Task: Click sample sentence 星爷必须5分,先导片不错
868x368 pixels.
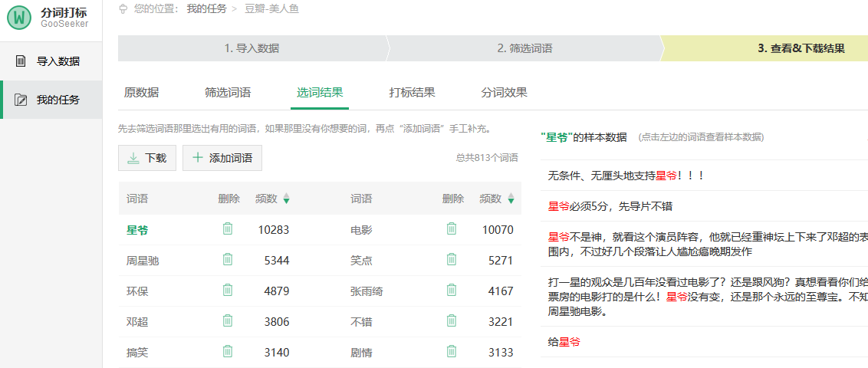Action: click(610, 206)
